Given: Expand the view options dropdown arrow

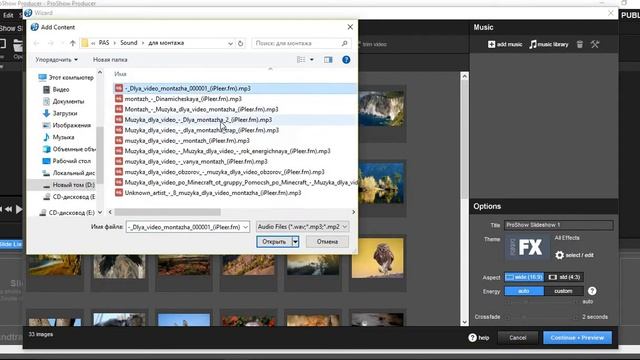Looking at the screenshot, I should [312, 60].
